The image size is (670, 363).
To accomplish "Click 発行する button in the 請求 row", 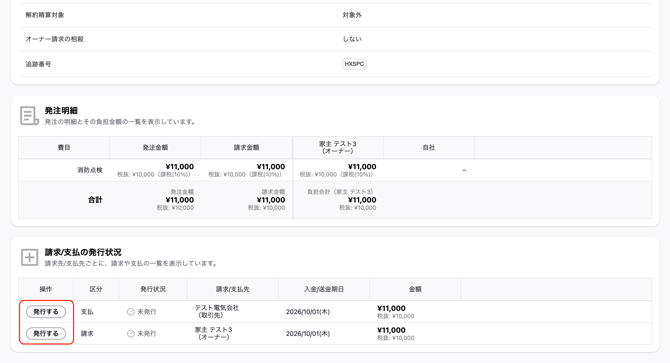I will pyautogui.click(x=46, y=334).
